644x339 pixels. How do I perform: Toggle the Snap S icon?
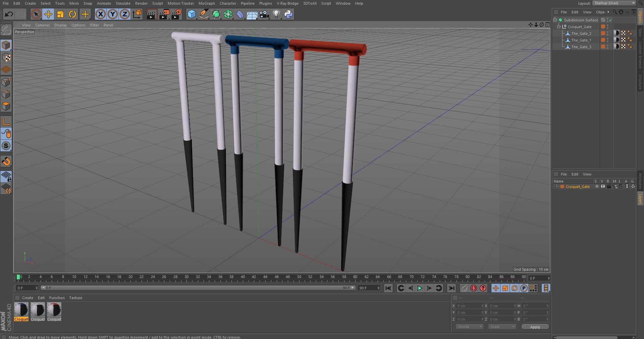pos(6,146)
